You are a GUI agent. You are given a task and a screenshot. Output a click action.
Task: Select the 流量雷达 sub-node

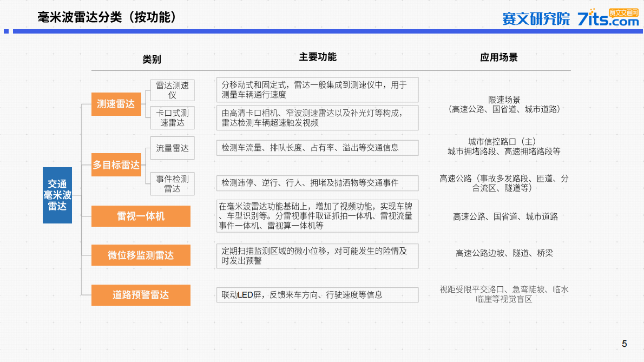(172, 148)
